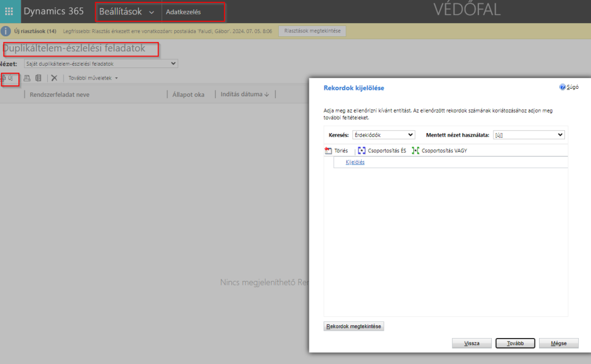Click the Dynamics 365 home title
Screen dimensions: 591x364
[54, 12]
